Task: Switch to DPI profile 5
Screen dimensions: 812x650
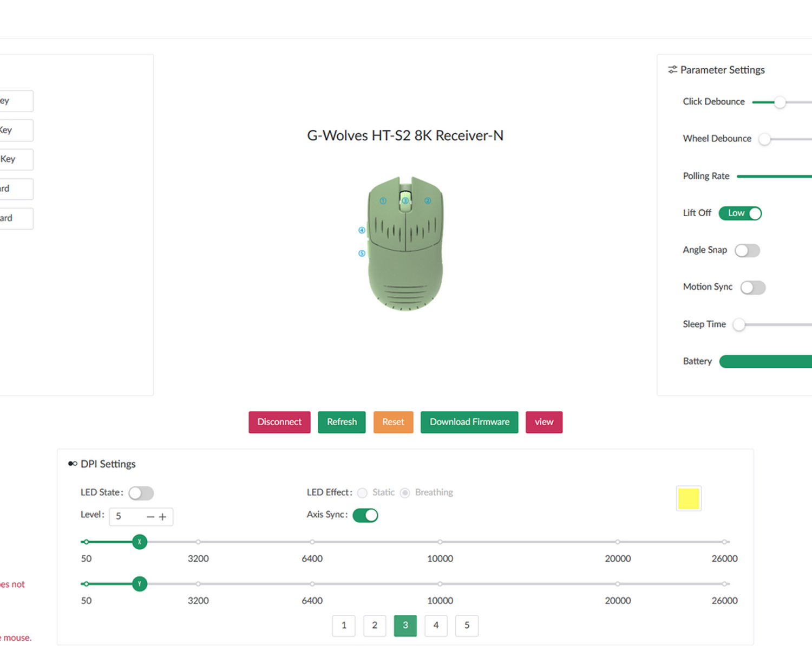Action: 467,626
